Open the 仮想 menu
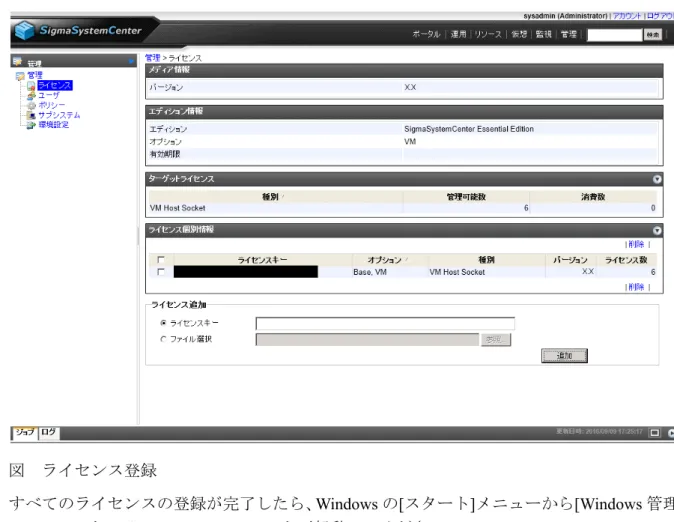Viewport: 674px width, 522px height. pyautogui.click(x=519, y=34)
